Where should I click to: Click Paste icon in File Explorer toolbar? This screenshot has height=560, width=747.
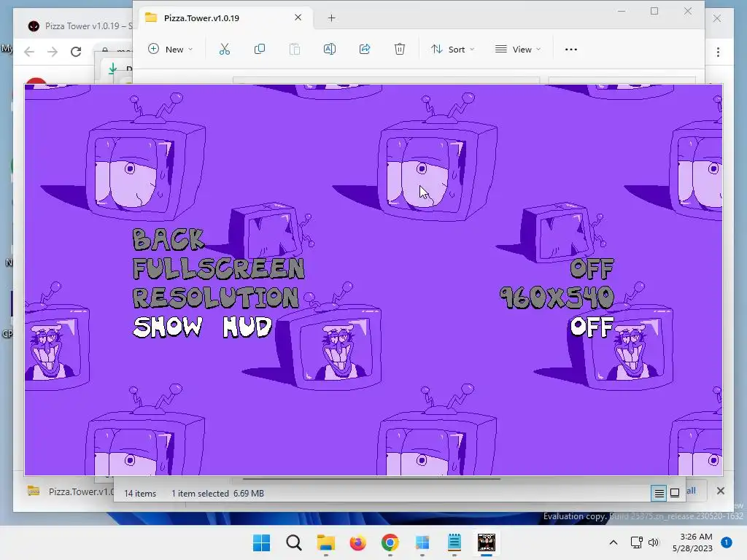coord(295,49)
